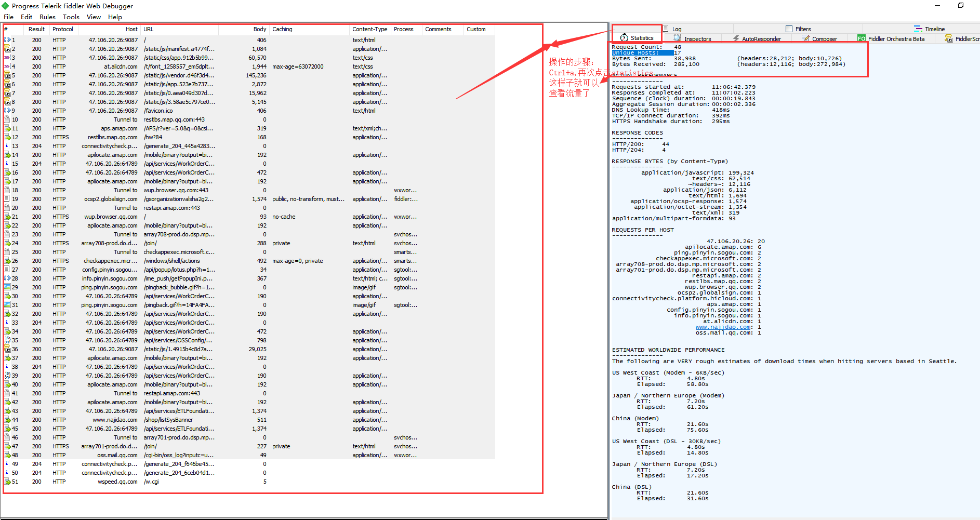Click the body size 145,236 cell
980x520 pixels.
tap(256, 75)
